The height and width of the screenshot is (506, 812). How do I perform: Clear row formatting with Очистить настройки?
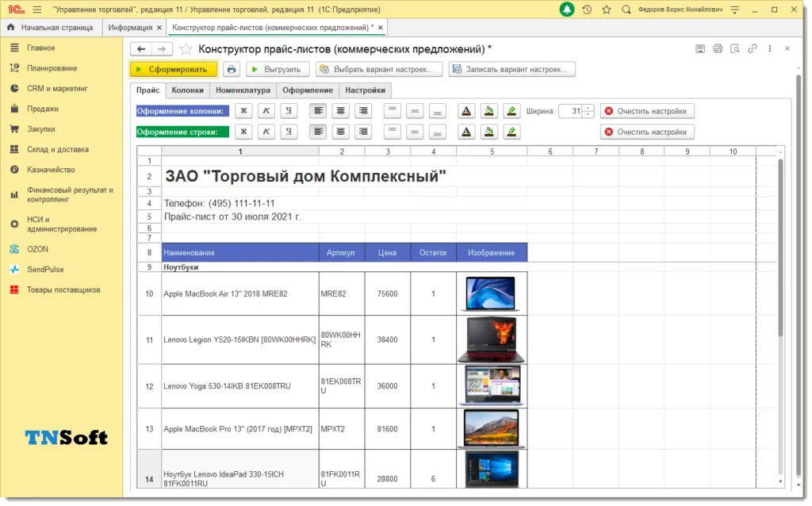point(647,132)
